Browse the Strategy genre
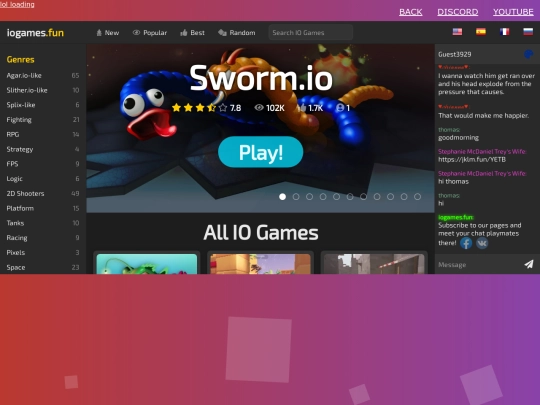This screenshot has height=405, width=540. [43, 149]
